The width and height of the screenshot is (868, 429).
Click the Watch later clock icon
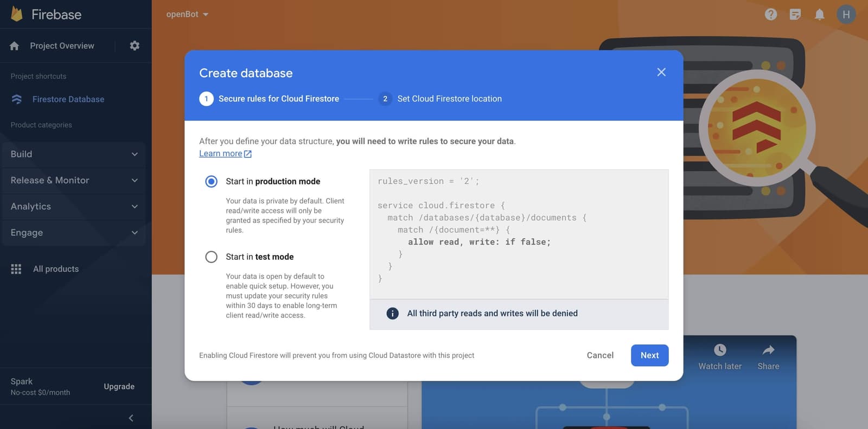[x=720, y=350]
